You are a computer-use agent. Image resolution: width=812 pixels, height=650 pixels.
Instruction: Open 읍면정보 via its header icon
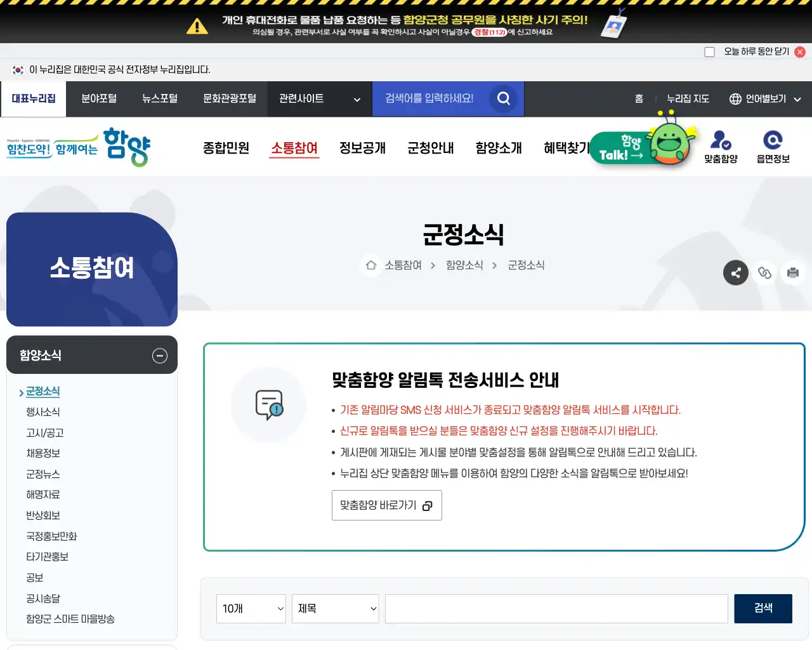click(773, 146)
